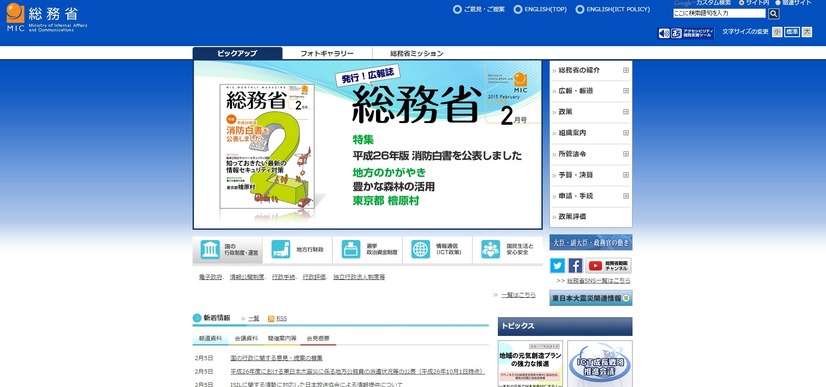This screenshot has width=826, height=387.
Task: Click the 地域の元気創造プラン topic thumbnail
Action: tap(530, 364)
